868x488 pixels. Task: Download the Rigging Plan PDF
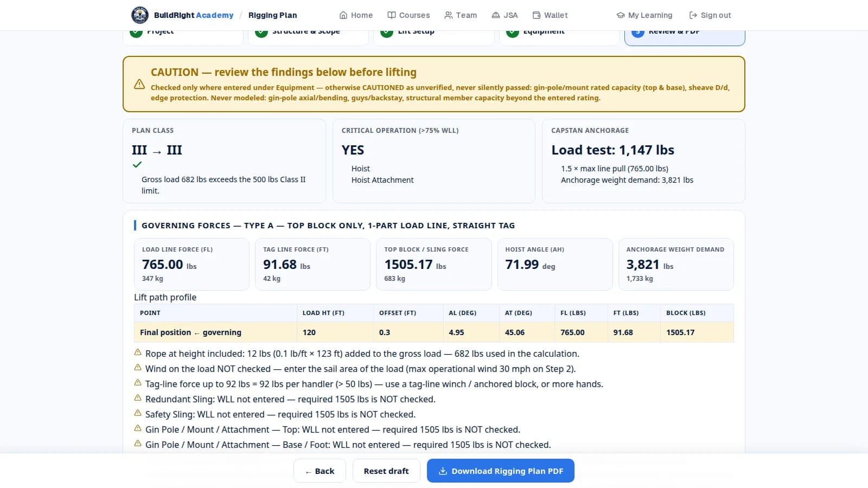point(501,471)
